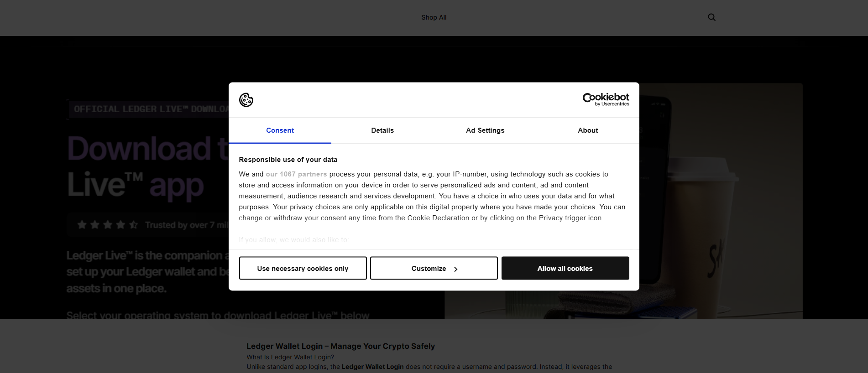This screenshot has width=868, height=373.
Task: Open the Details tab
Action: 382,130
